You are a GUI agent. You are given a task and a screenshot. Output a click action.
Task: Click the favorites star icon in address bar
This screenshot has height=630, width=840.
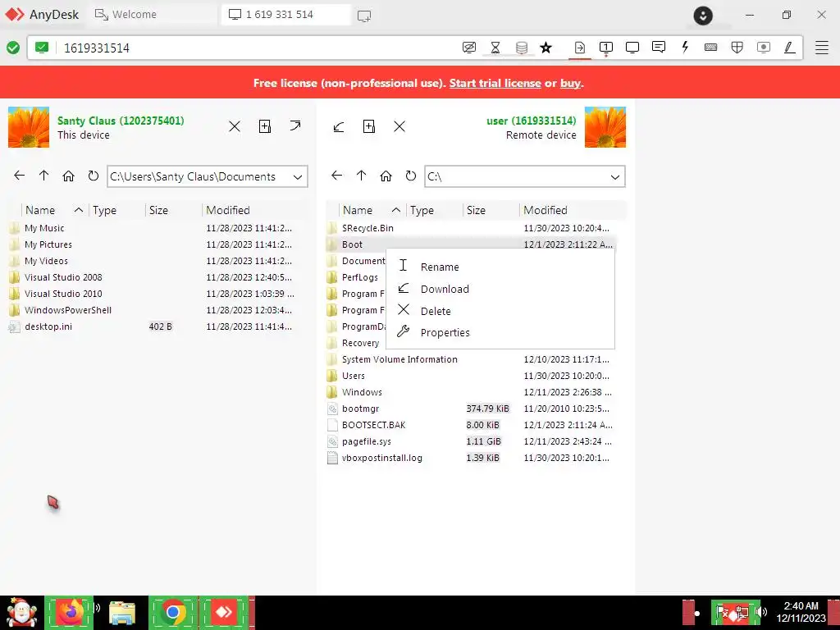click(546, 48)
